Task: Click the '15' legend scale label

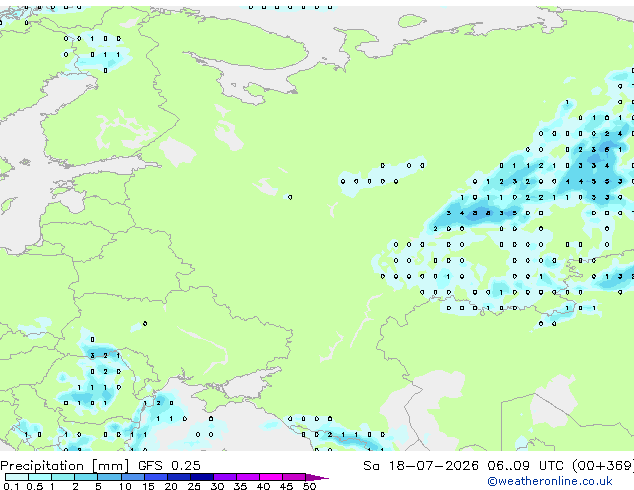Action: point(148,486)
